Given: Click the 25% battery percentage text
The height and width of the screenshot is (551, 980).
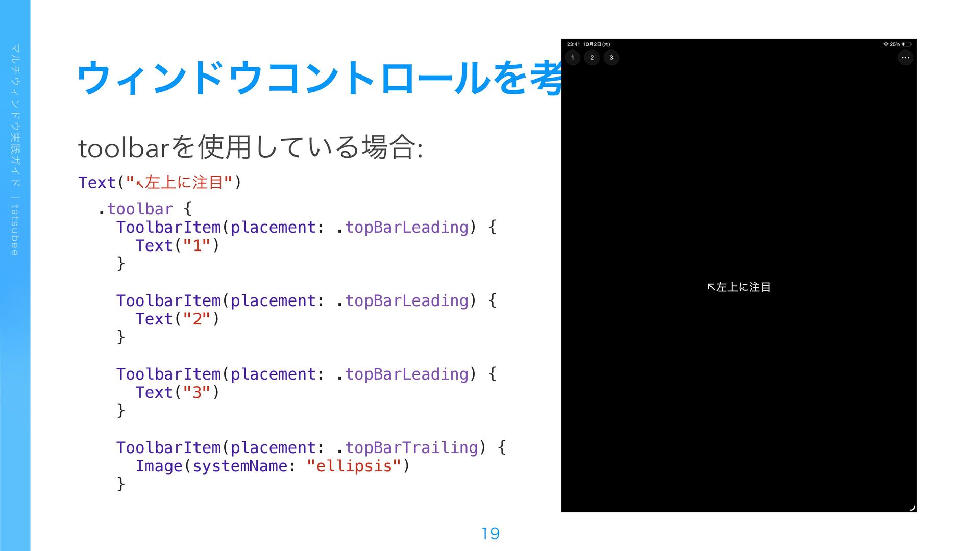Looking at the screenshot, I should point(895,44).
